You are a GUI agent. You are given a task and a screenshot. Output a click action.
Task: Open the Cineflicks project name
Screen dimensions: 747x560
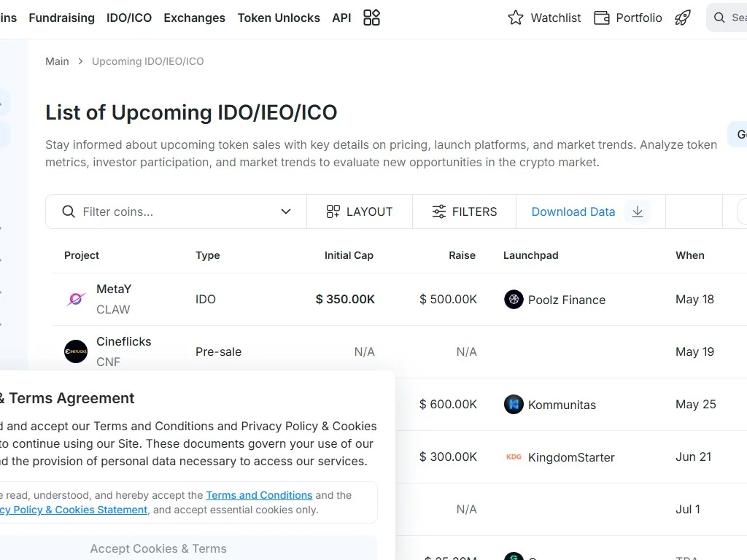click(x=124, y=341)
